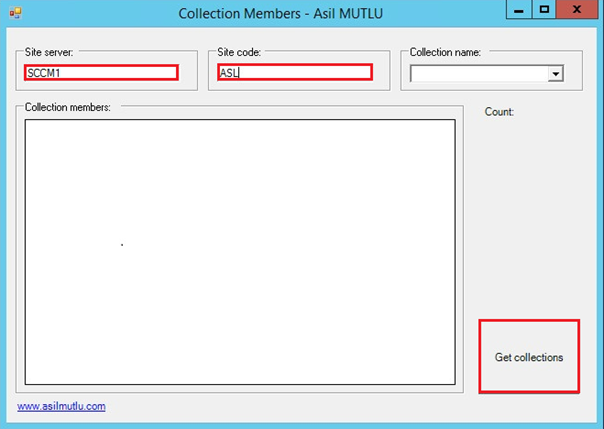Click the application icon in title bar
Image resolution: width=604 pixels, height=429 pixels.
click(x=16, y=13)
